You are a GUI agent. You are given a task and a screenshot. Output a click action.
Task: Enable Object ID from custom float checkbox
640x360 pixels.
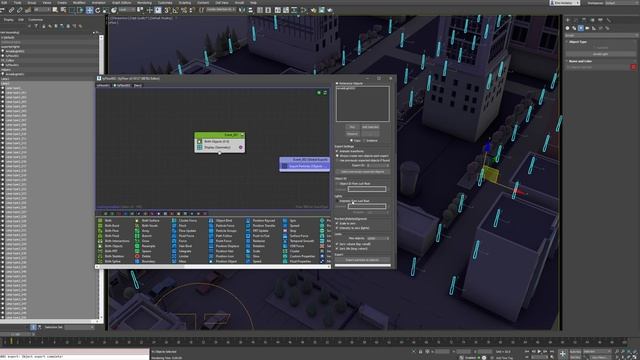pyautogui.click(x=337, y=184)
